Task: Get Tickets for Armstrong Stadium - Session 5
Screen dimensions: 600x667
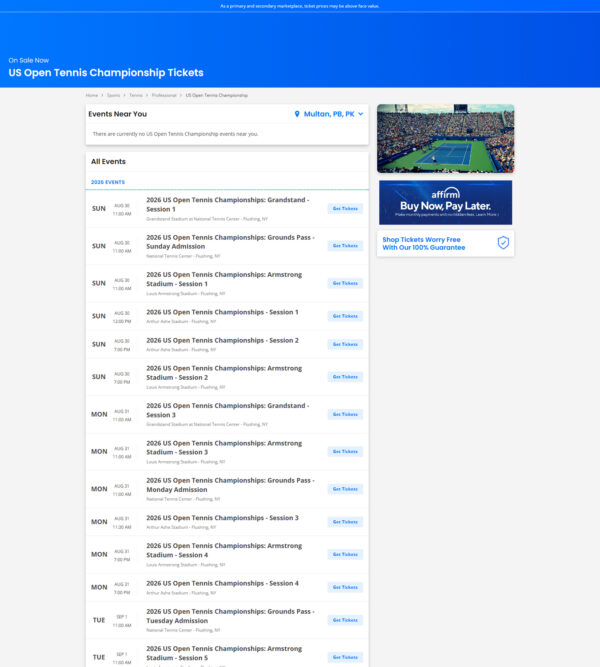Action: click(x=345, y=657)
